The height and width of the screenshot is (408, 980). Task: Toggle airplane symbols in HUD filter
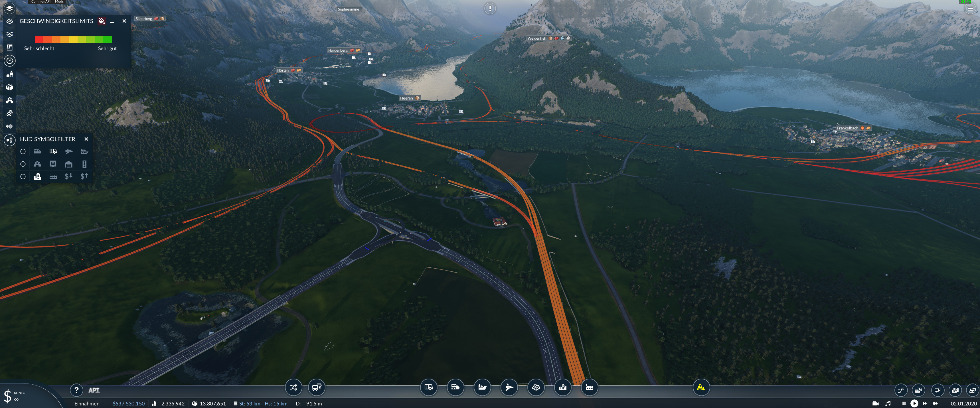[68, 151]
